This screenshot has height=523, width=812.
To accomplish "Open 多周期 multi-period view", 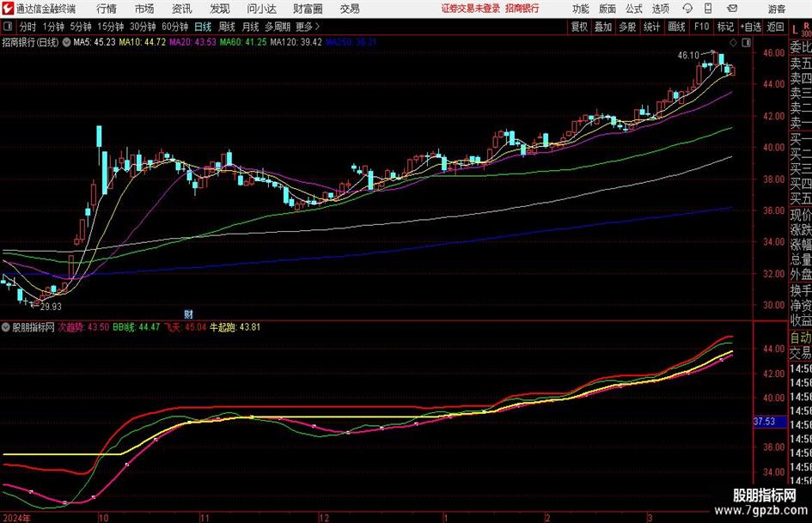I will 278,27.
